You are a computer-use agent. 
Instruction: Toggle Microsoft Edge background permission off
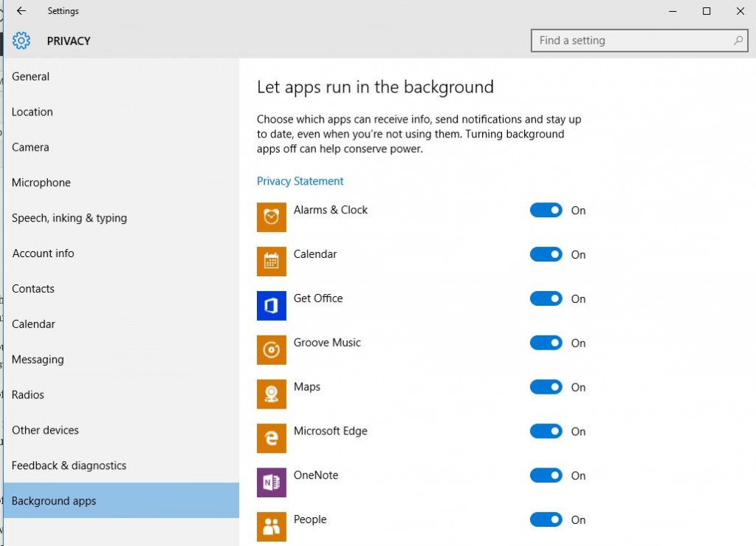546,431
